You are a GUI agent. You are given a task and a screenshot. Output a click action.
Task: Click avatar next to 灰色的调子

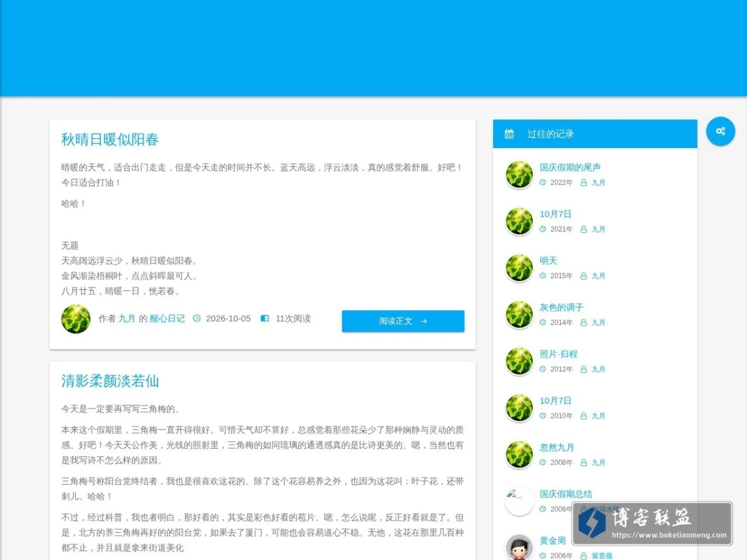click(x=519, y=315)
